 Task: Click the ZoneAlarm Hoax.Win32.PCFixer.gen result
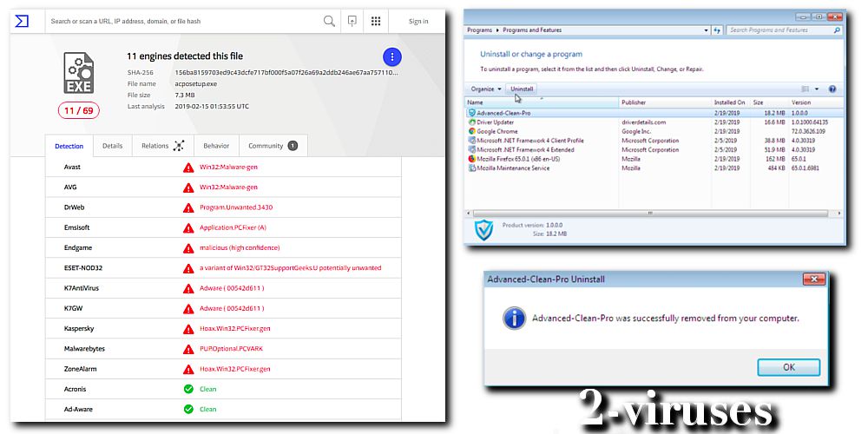click(x=235, y=369)
